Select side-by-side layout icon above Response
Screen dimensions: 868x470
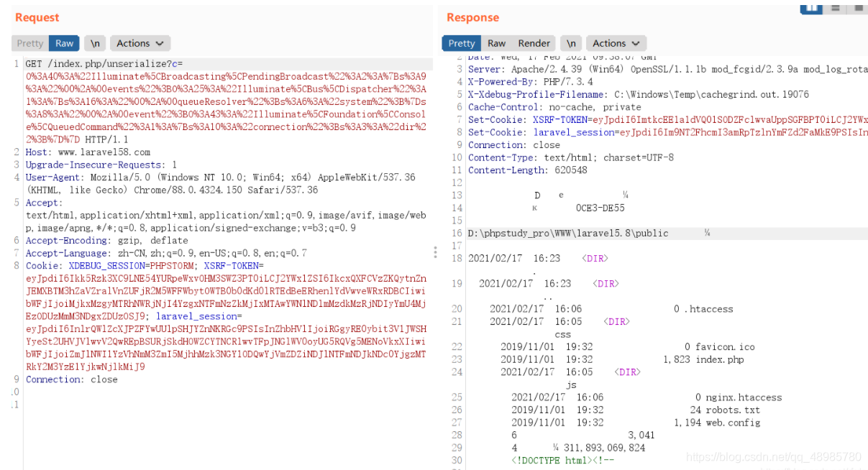pyautogui.click(x=811, y=6)
